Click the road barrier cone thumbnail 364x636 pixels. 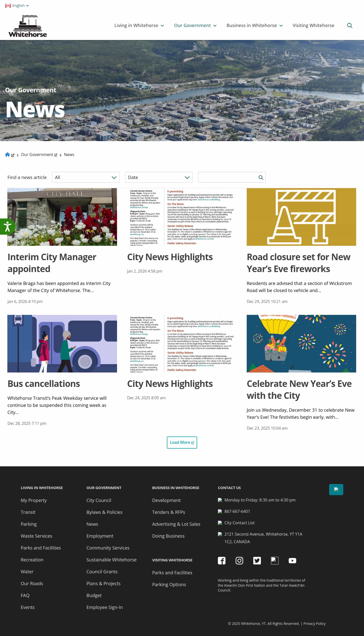pos(301,217)
